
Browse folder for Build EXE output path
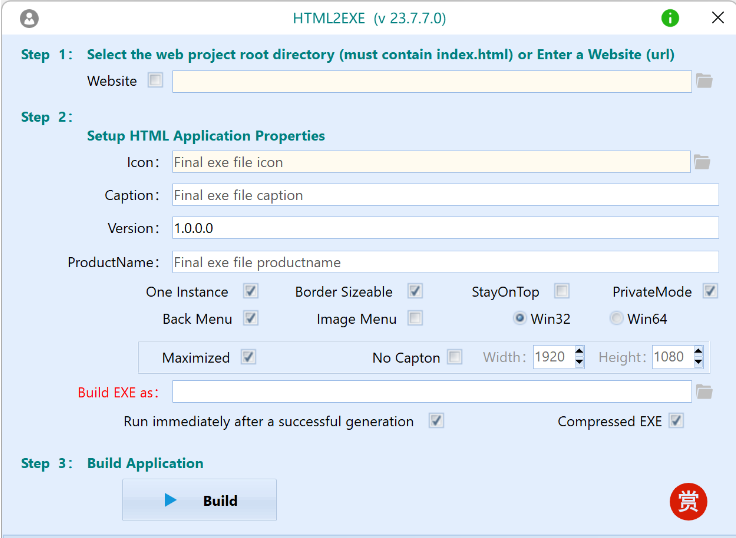704,392
